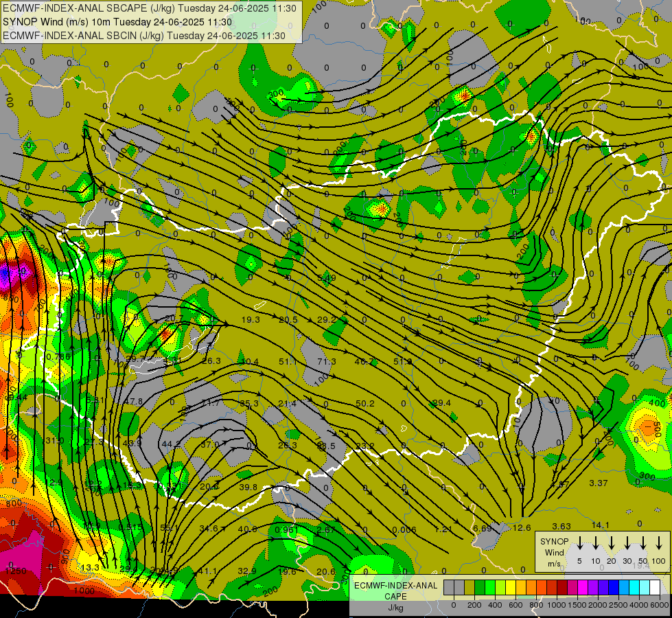Screen dimensions: 672x618
Task: Click the map value '14.1'
Action: pyautogui.click(x=601, y=525)
